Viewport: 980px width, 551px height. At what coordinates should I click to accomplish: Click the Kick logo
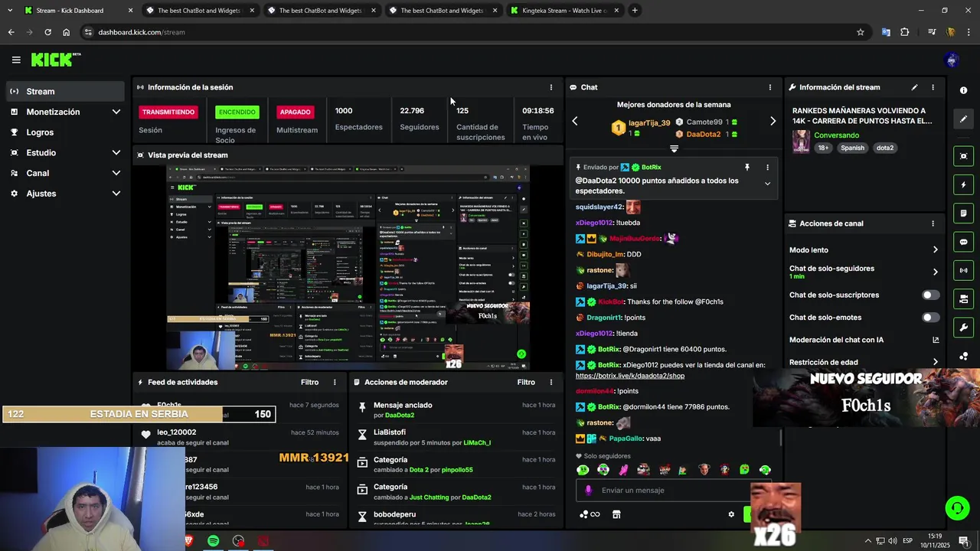click(x=56, y=60)
